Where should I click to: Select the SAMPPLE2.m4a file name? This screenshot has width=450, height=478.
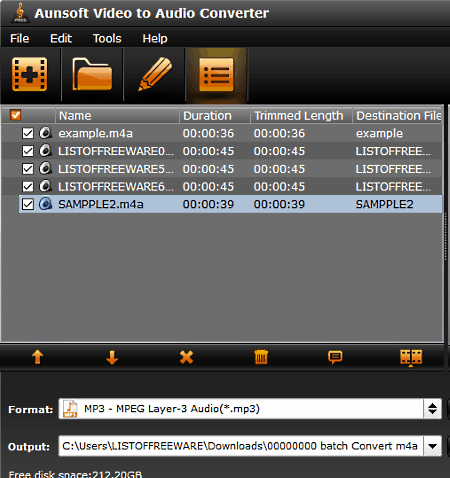click(101, 204)
